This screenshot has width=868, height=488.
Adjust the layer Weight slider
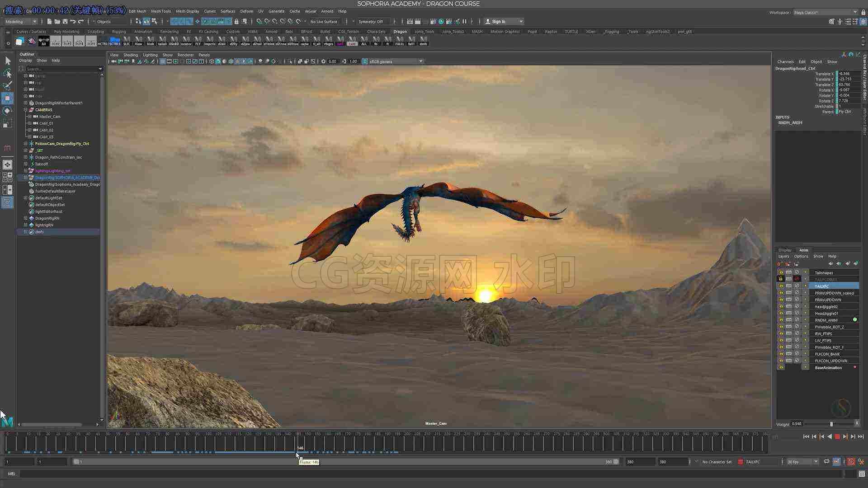click(x=831, y=424)
